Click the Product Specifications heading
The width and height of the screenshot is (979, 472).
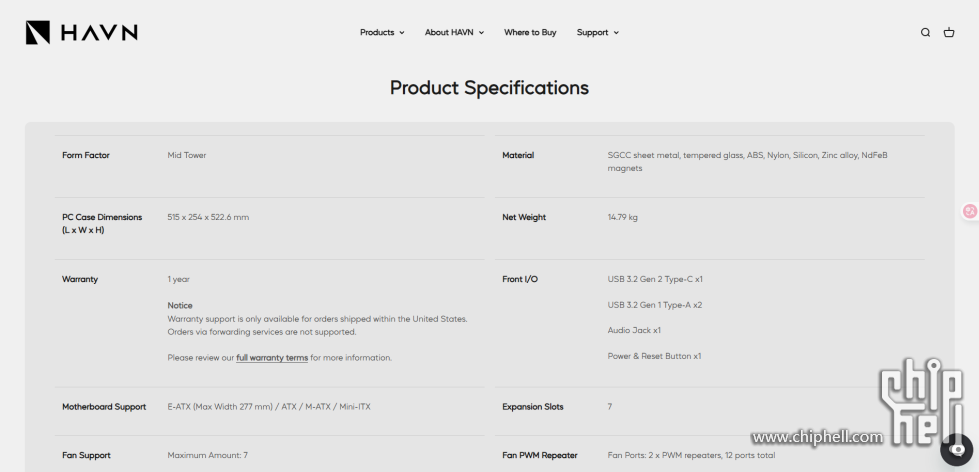(489, 88)
